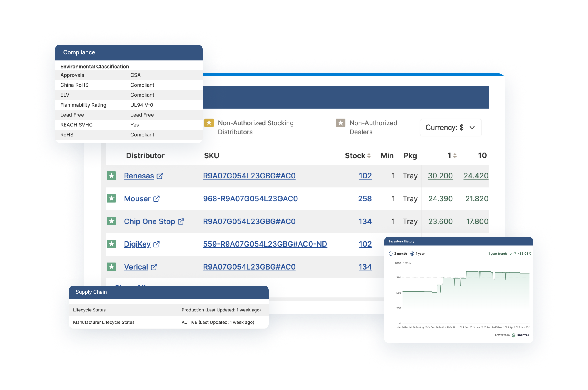588x390 pixels.
Task: Click external link icon beside DigiKey
Action: [x=156, y=244]
